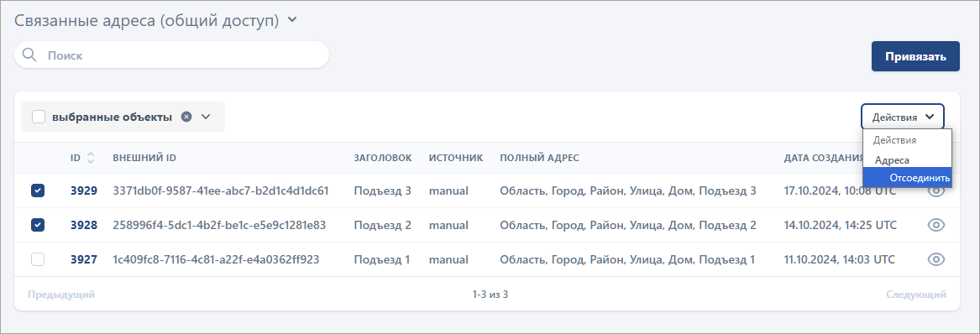Viewport: 980px width, 334px height.
Task: View address 3929 via eye icon
Action: [x=935, y=191]
